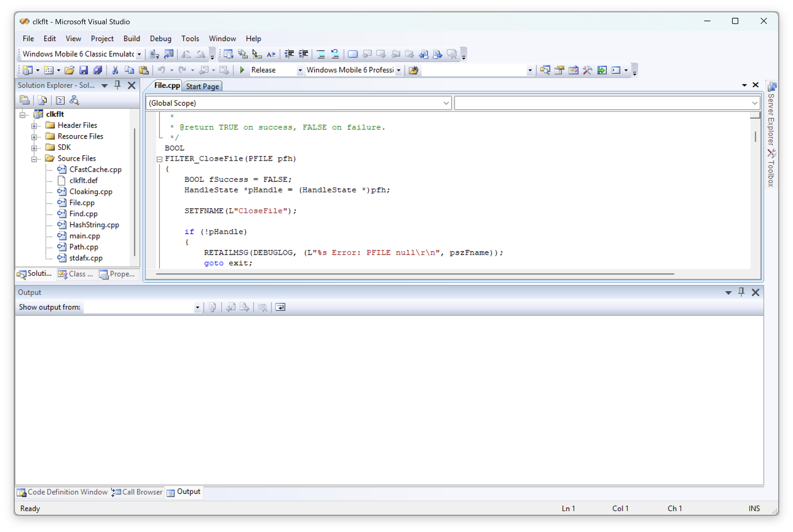Open the Build menu
Viewport: 793px width, 532px height.
132,39
